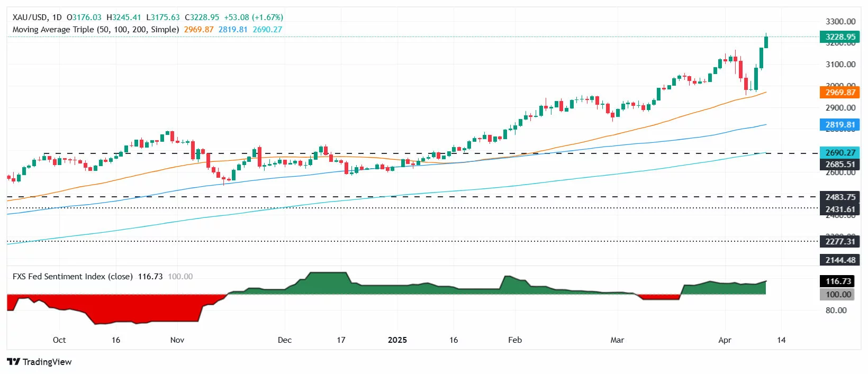Click the 116.73 sentiment index axis tag
The image size is (868, 374).
coord(838,281)
